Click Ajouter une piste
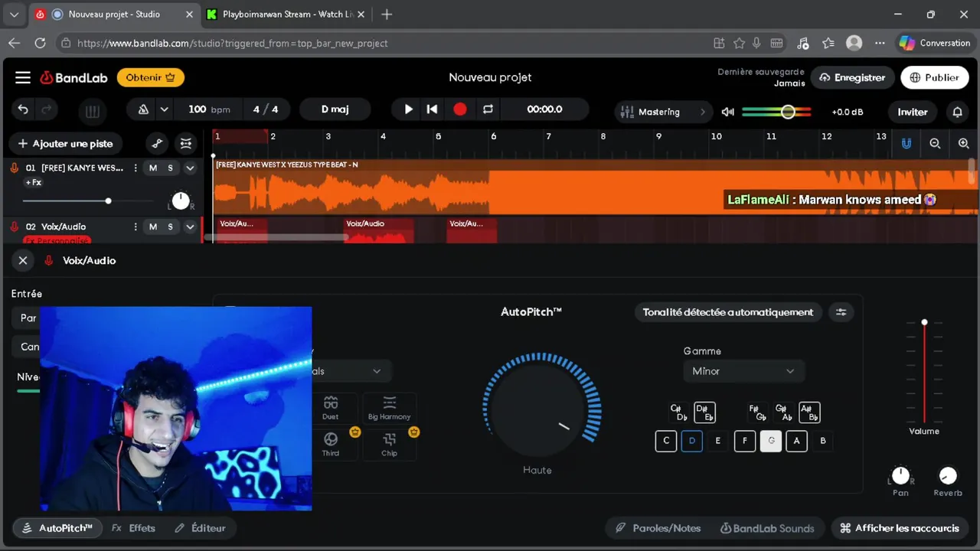Screen dimensions: 980x551 (x=65, y=143)
